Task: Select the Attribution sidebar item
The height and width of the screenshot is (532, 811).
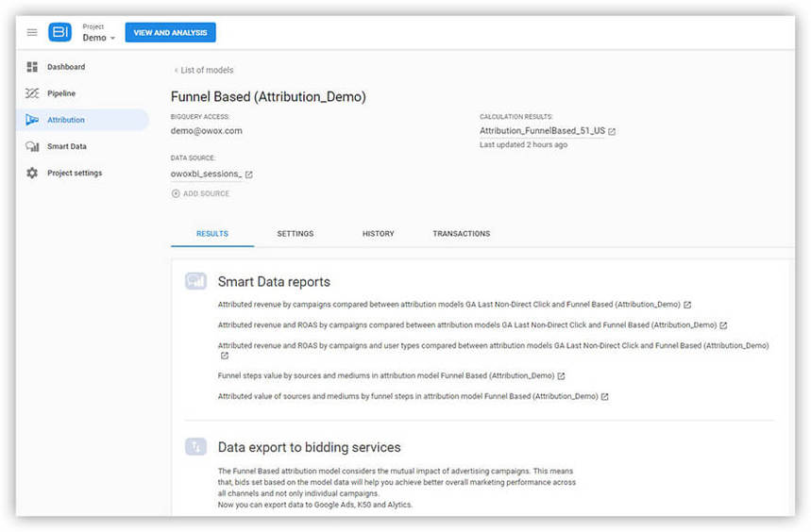Action: [x=65, y=120]
